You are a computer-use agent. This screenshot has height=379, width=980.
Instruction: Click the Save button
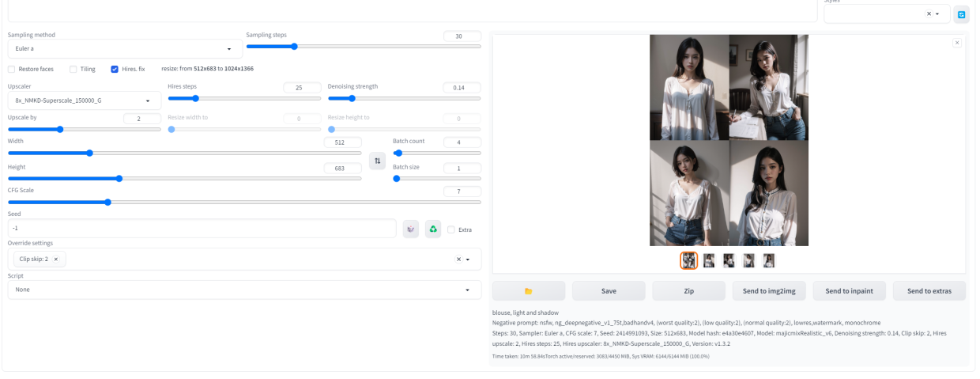pos(609,291)
